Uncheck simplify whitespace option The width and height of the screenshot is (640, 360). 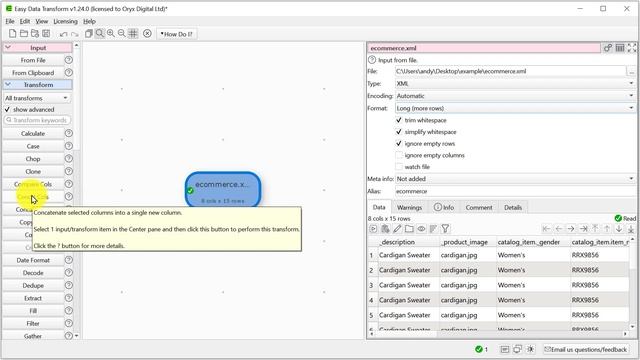tap(399, 132)
